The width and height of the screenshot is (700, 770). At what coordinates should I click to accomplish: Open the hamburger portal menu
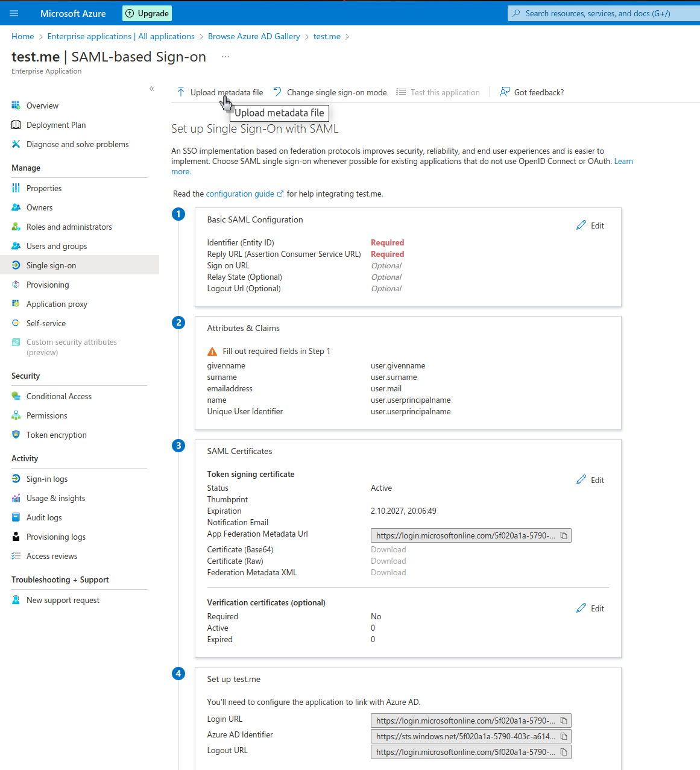click(14, 13)
